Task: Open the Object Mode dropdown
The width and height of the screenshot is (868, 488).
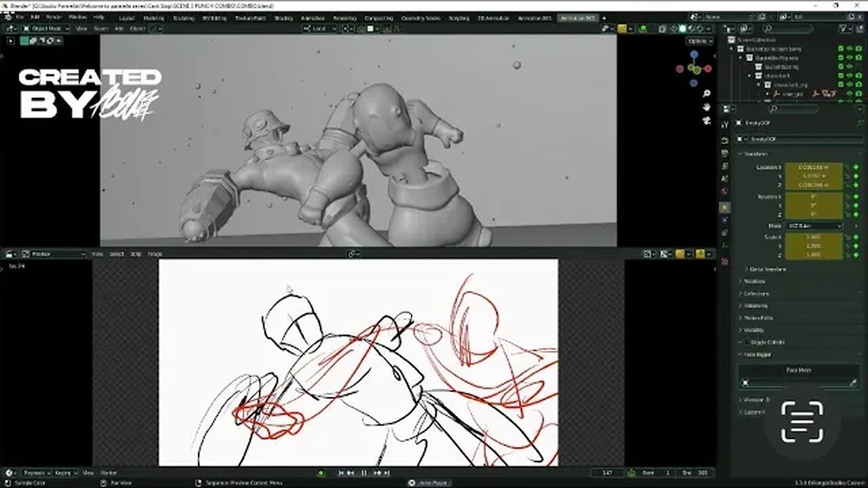Action: point(45,29)
